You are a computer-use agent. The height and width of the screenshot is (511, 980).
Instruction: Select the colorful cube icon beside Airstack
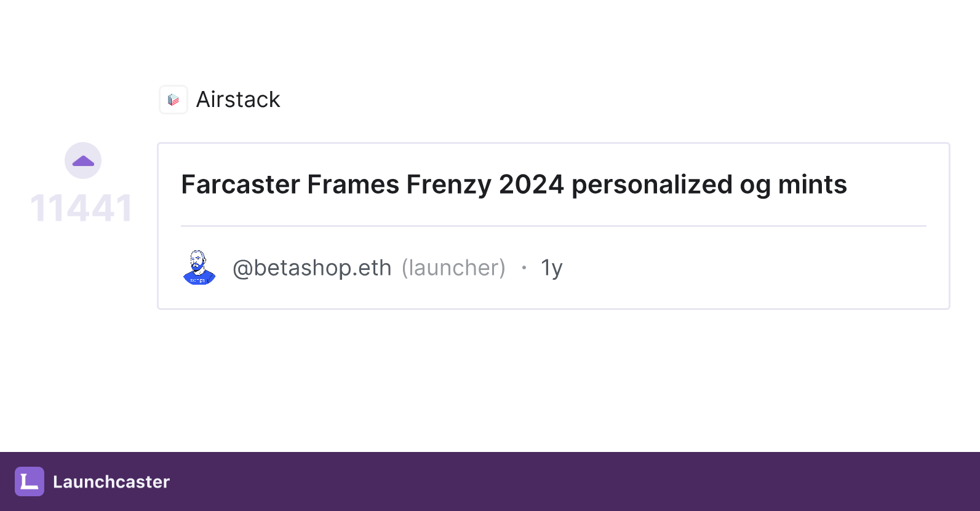pyautogui.click(x=173, y=99)
